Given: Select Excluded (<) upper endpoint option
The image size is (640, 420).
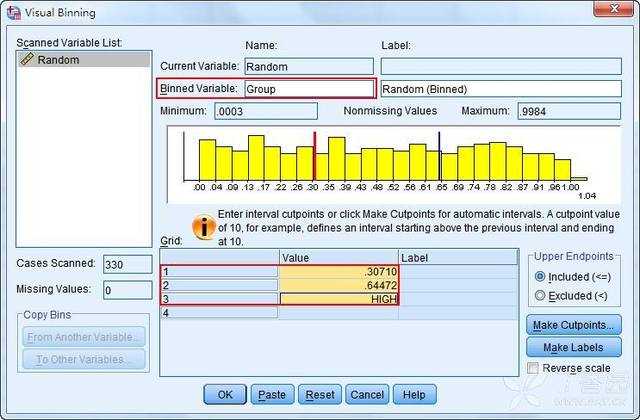Looking at the screenshot, I should click(541, 295).
